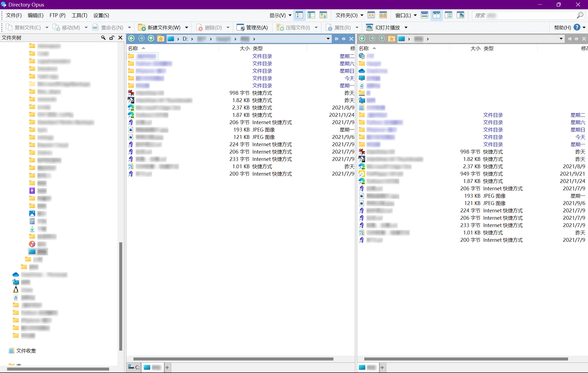588x373 pixels.
Task: Select the C: folder tab
Action: [x=134, y=367]
